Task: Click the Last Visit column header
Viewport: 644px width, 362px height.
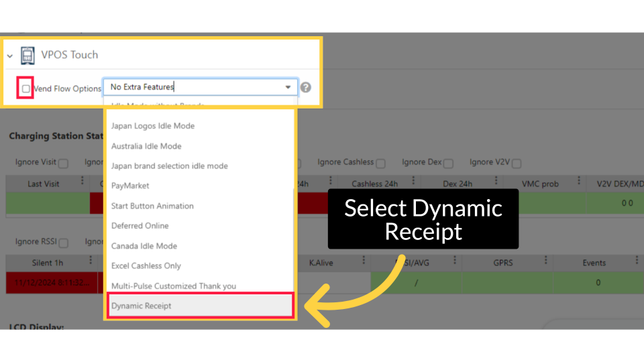Action: 44,184
